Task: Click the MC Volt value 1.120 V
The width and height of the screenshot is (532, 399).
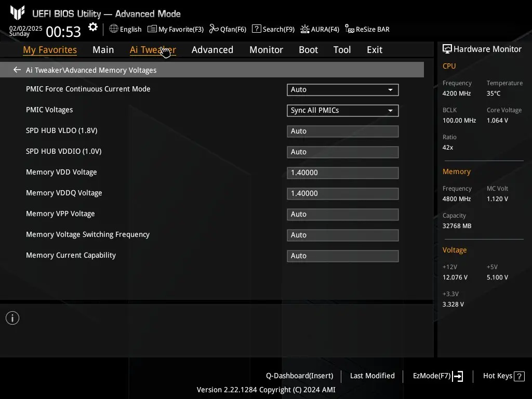Action: (x=497, y=199)
